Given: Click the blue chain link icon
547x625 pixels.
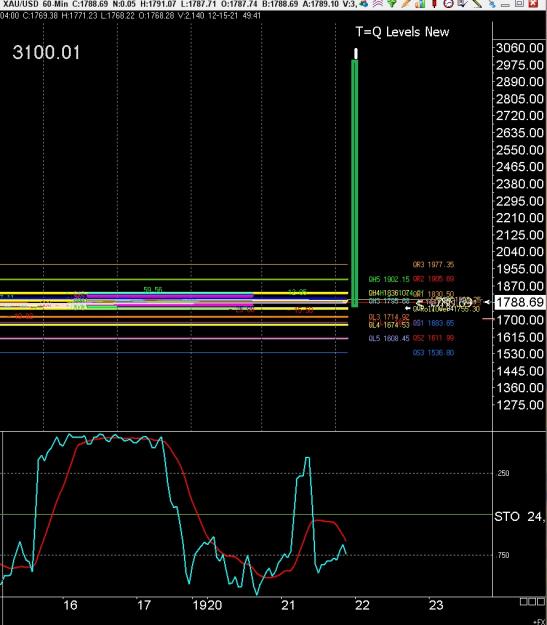Looking at the screenshot, I should point(492,4).
